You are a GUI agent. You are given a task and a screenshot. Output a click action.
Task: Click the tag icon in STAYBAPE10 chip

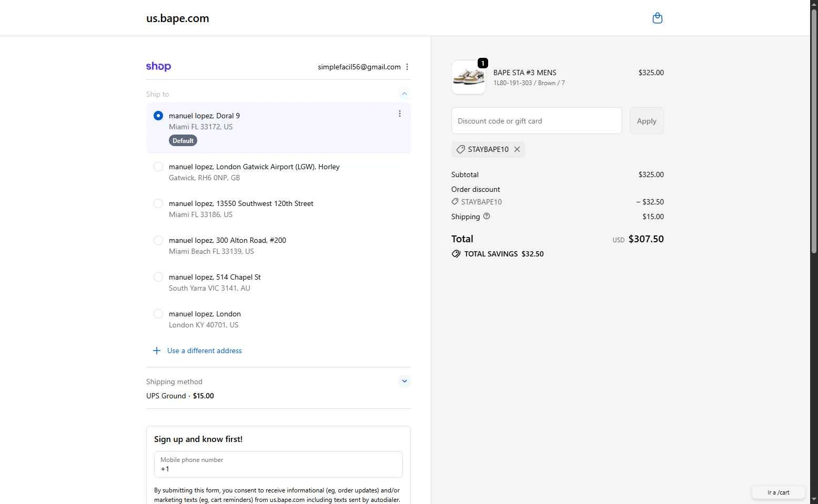(460, 149)
